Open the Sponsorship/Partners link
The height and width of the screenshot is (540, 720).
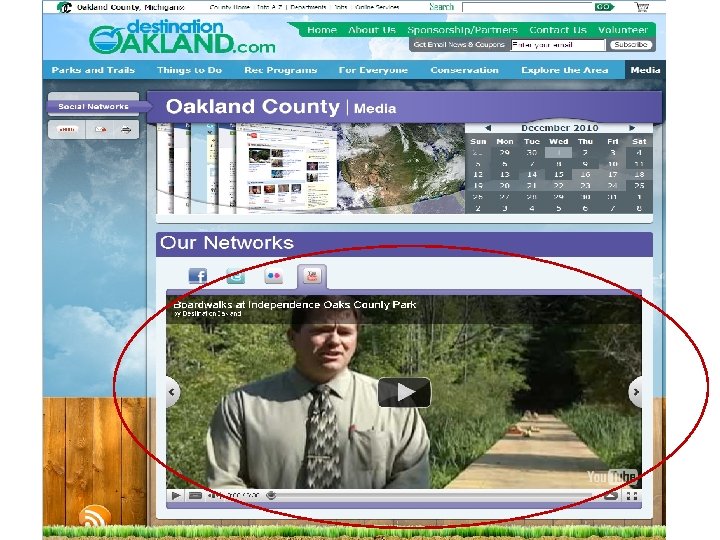coord(462,30)
